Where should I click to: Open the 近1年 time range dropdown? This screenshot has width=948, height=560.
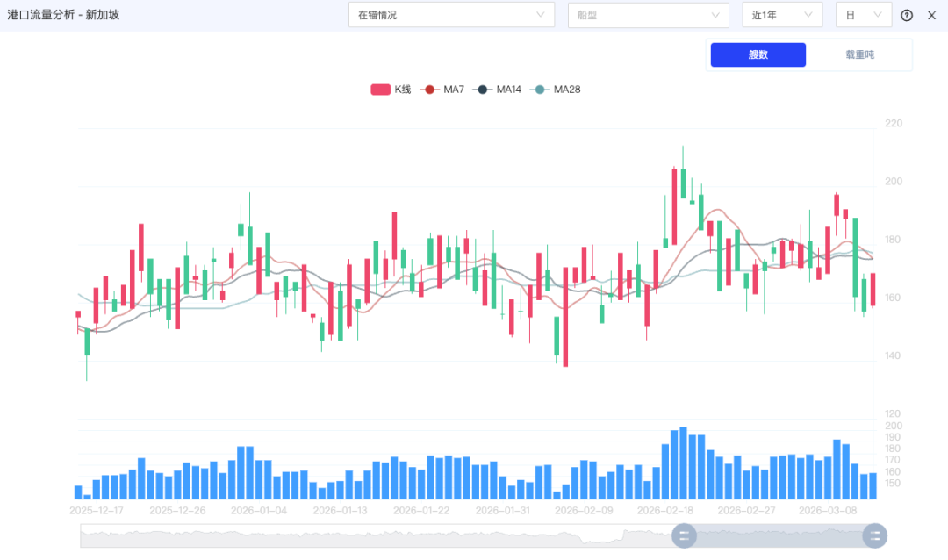point(781,15)
